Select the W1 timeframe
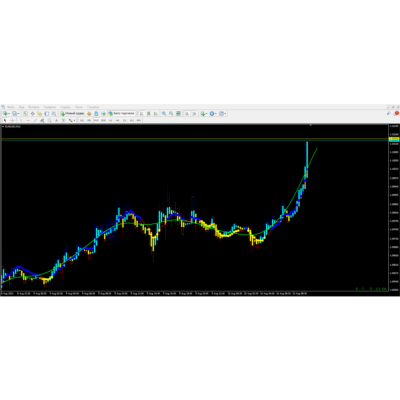 coord(132,120)
